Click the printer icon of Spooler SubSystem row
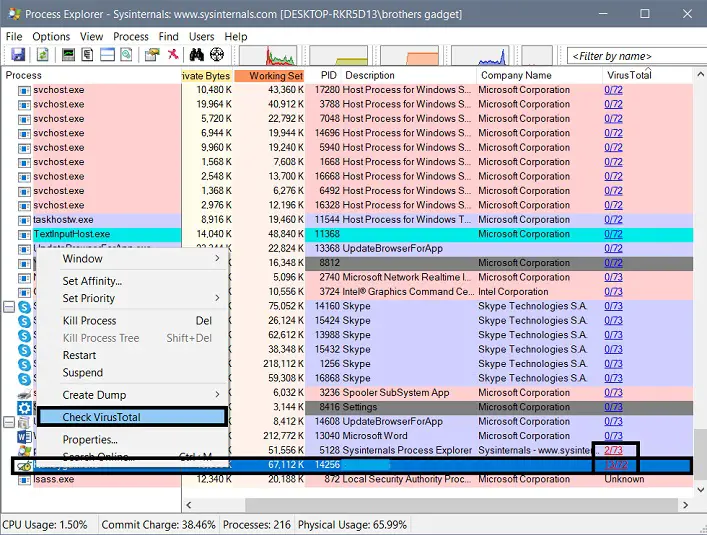 coord(24,394)
